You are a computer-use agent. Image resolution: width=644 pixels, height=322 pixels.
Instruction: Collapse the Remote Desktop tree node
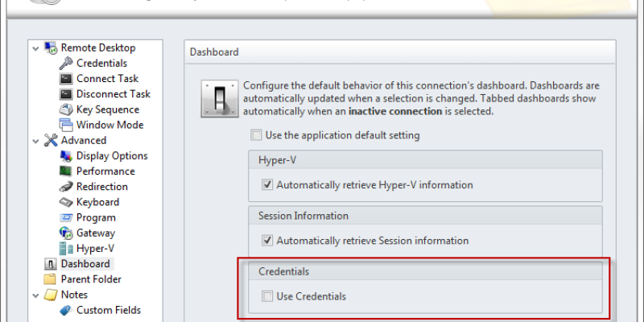35,48
